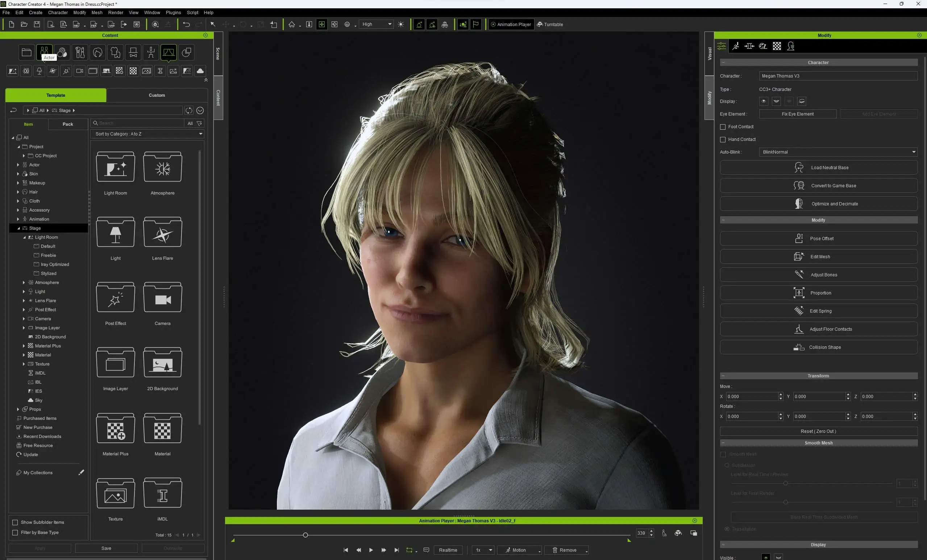Expand the Atmosphere tree item
This screenshot has width=927, height=560.
[23, 283]
